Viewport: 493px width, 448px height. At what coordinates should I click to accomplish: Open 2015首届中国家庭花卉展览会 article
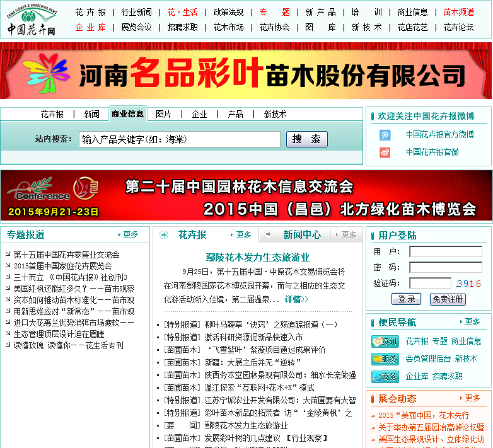tap(62, 266)
